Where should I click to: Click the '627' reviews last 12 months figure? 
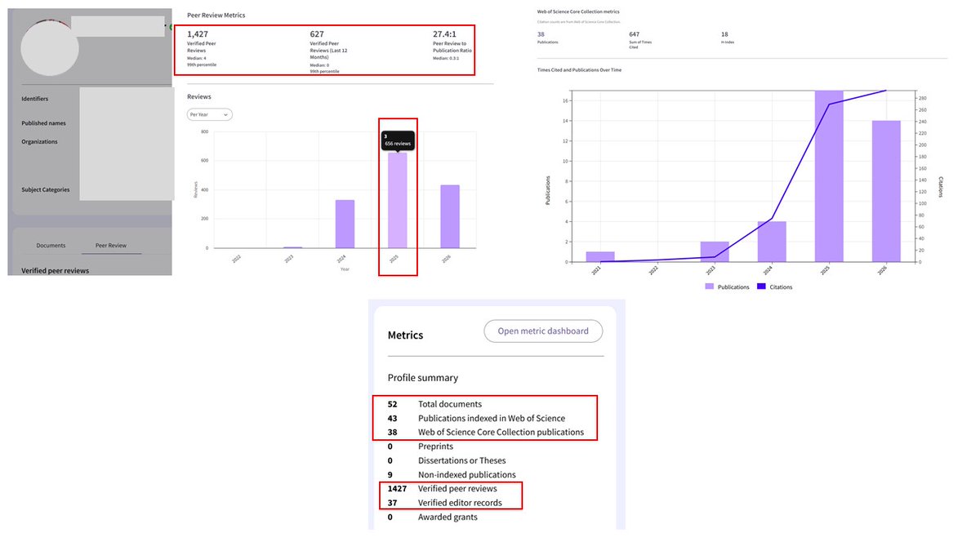[x=317, y=34]
